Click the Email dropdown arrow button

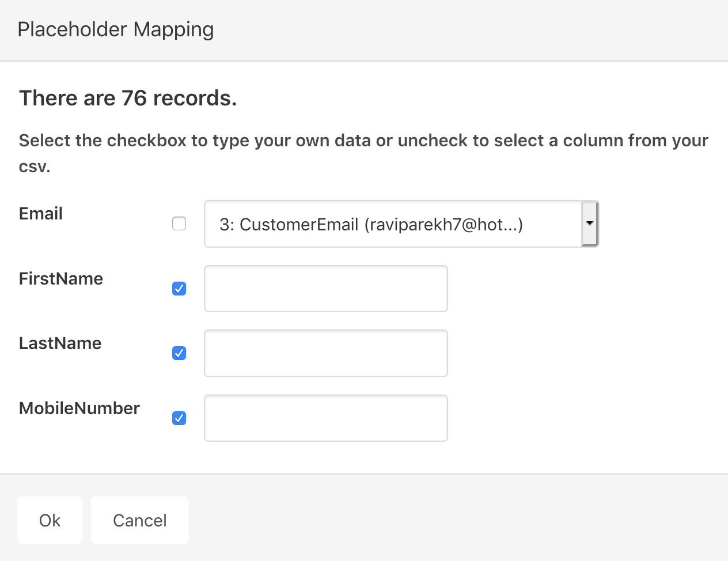pyautogui.click(x=589, y=223)
